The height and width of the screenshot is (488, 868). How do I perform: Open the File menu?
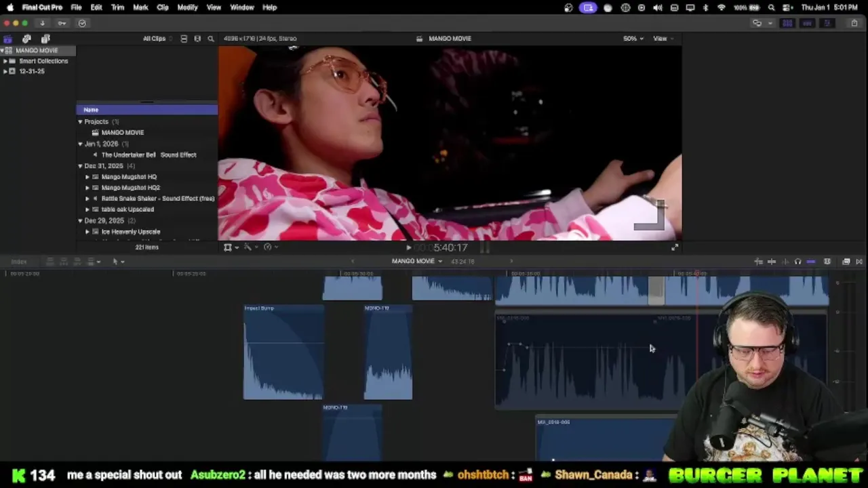(x=76, y=7)
